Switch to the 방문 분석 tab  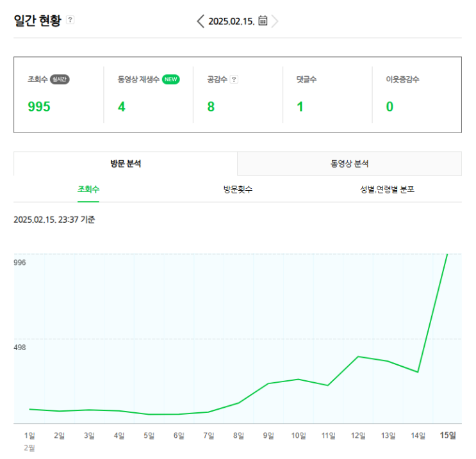tap(126, 164)
